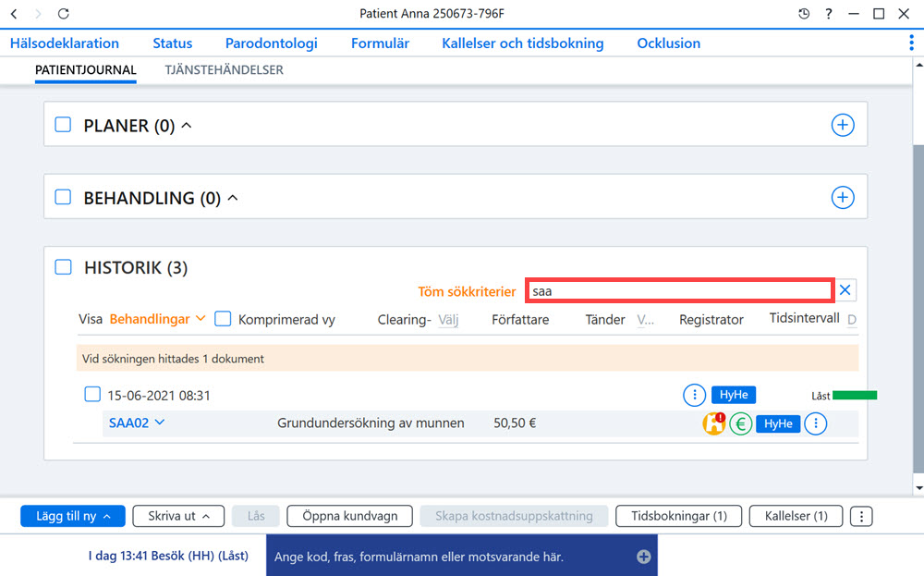The height and width of the screenshot is (576, 924).
Task: Open the Status menu
Action: pyautogui.click(x=173, y=43)
